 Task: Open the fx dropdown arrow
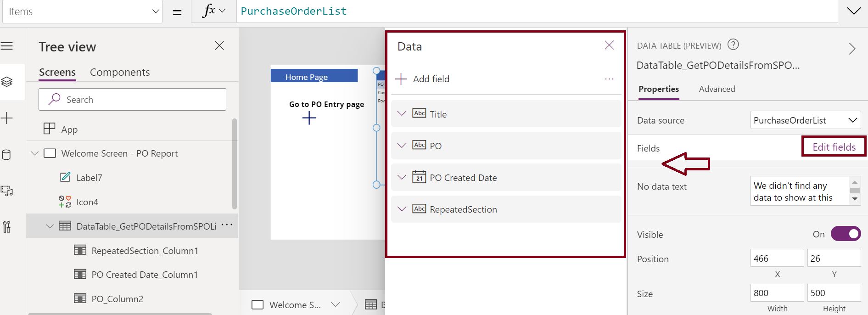point(223,11)
